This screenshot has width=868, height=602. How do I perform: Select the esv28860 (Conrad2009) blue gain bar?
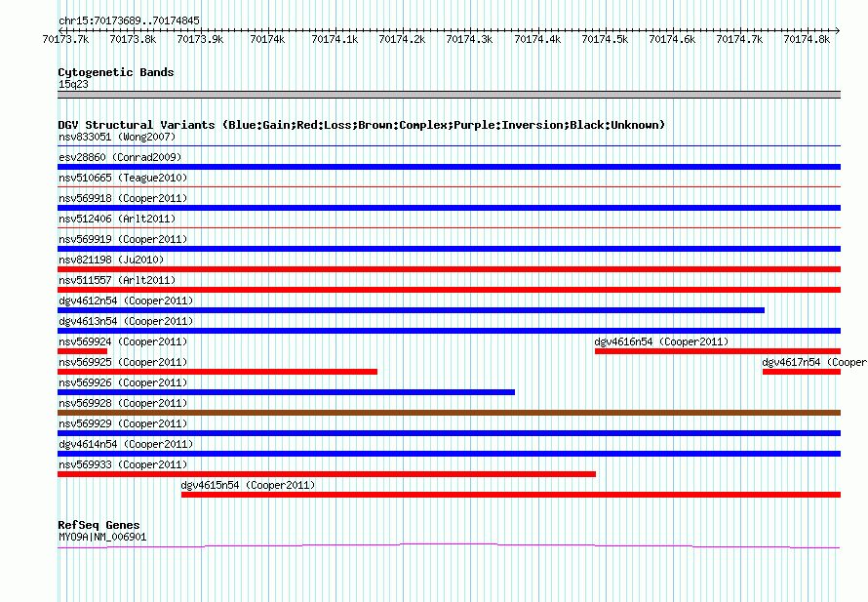(449, 167)
